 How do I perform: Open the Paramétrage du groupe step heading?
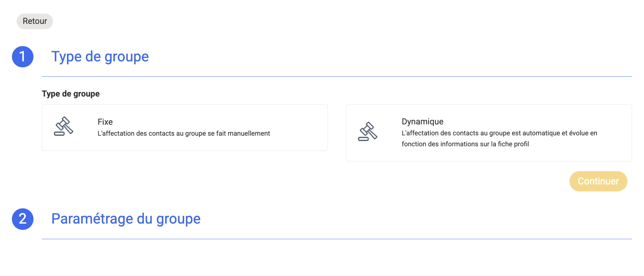pyautogui.click(x=126, y=219)
